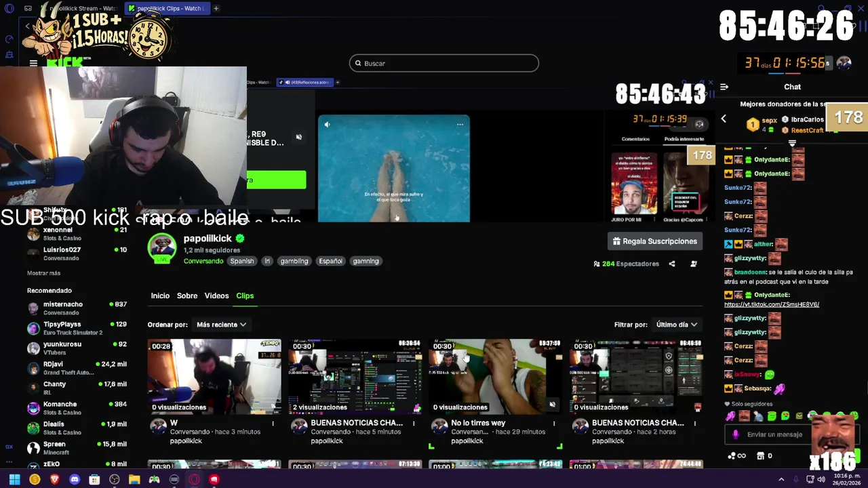Open TipsyPlayss in recommended channels

(77, 328)
